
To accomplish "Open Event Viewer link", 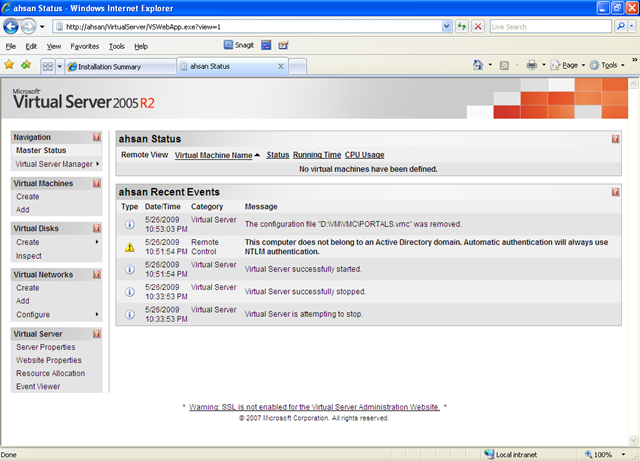I will tap(38, 386).
